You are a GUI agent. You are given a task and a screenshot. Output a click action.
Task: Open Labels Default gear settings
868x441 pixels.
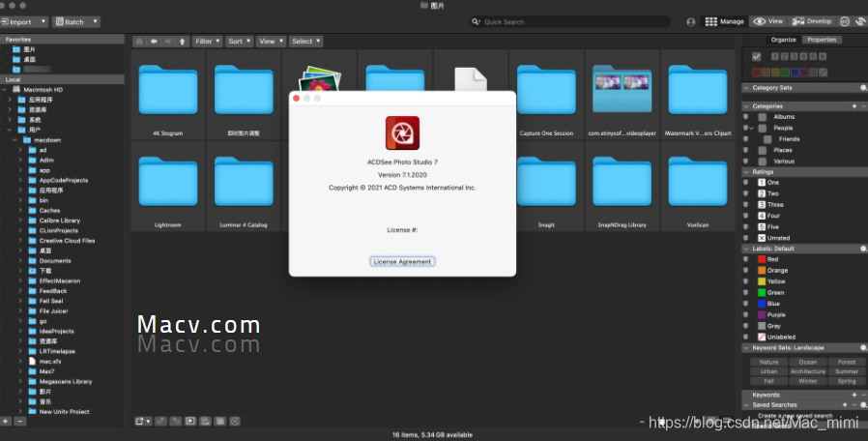(862, 249)
